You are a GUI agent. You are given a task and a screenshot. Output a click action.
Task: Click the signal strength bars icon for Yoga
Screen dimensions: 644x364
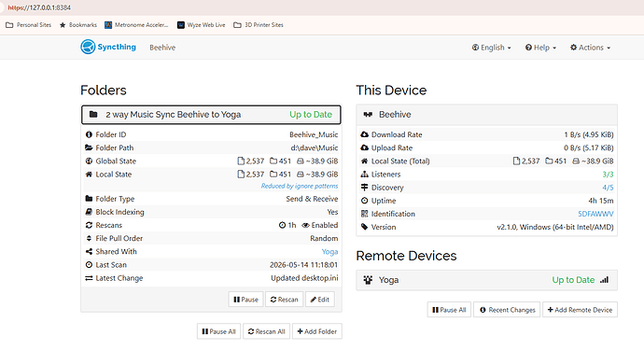pos(604,280)
